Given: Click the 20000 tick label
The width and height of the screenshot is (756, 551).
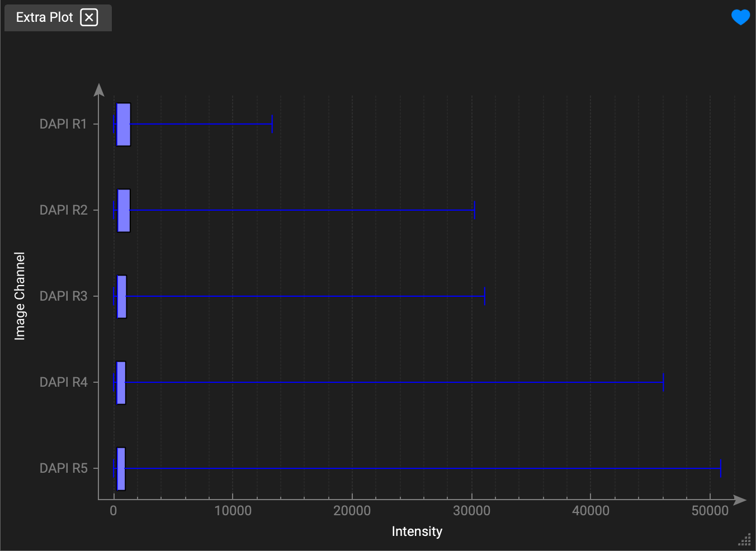Looking at the screenshot, I should click(x=352, y=511).
